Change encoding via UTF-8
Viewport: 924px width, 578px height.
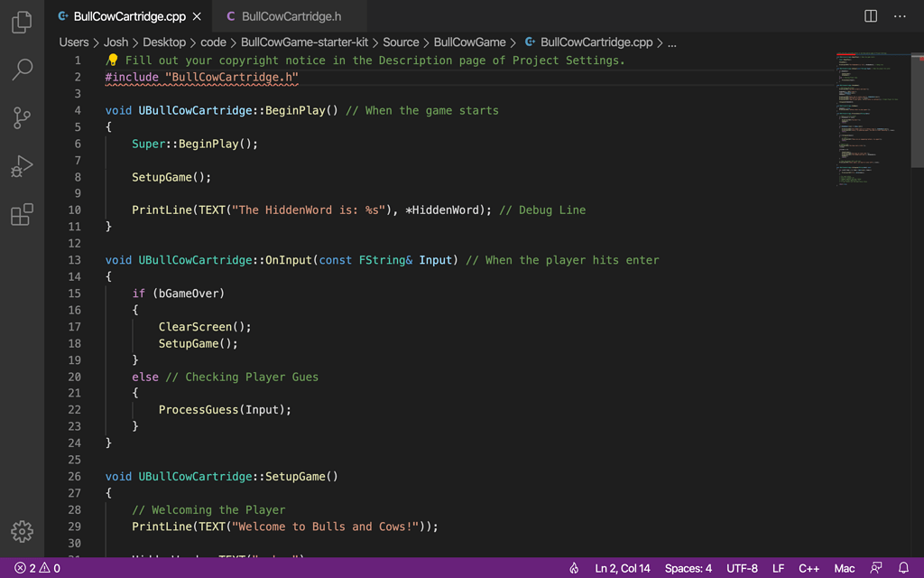coord(742,569)
